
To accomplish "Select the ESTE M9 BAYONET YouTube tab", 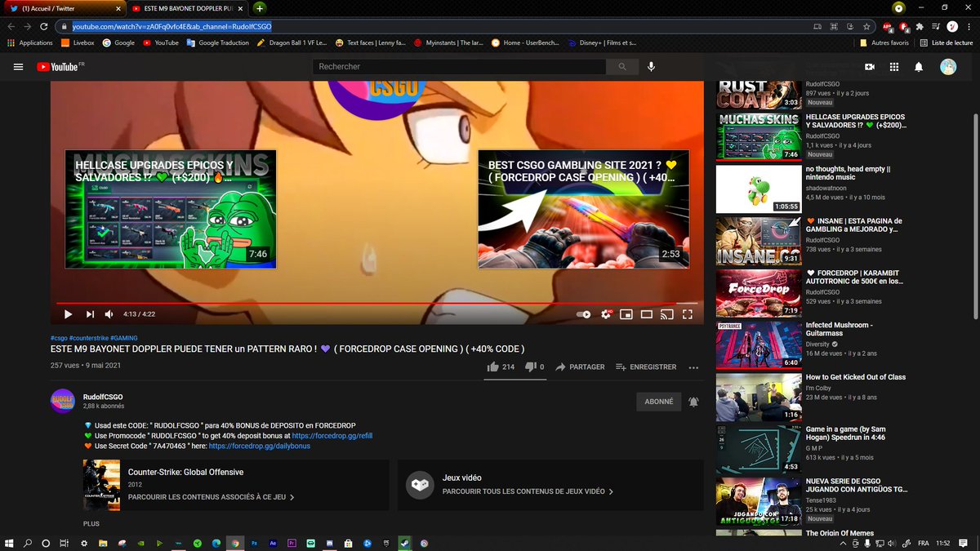I will 188,7.
